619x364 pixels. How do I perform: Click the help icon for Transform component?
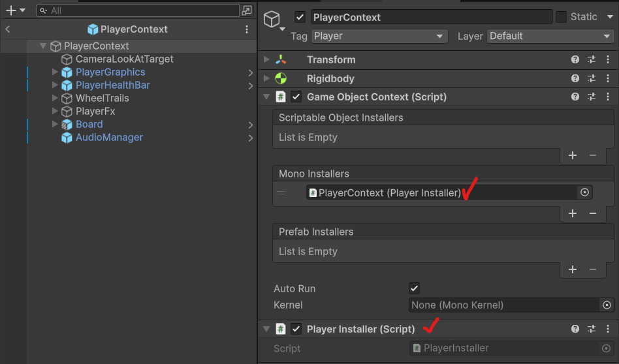pyautogui.click(x=575, y=59)
